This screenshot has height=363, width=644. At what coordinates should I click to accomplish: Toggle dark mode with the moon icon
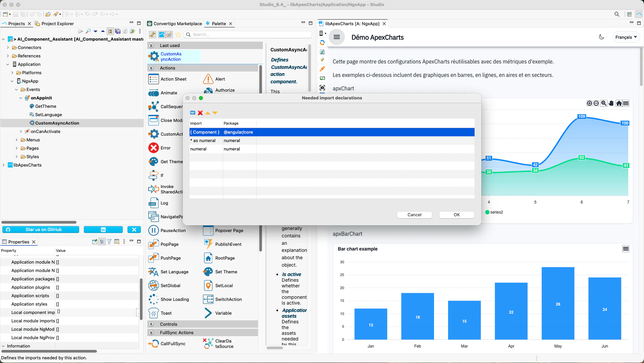601,37
